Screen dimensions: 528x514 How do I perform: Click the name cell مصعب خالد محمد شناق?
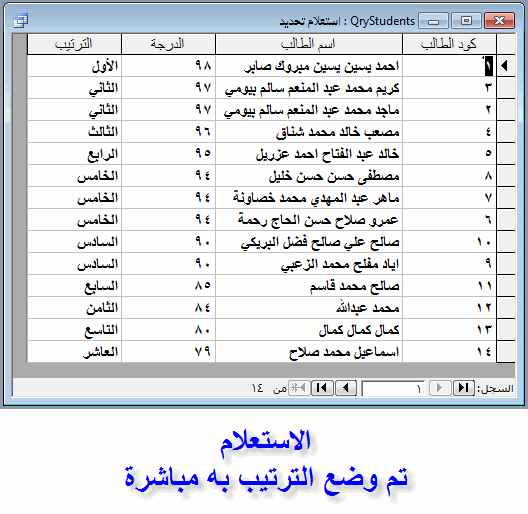pos(309,132)
